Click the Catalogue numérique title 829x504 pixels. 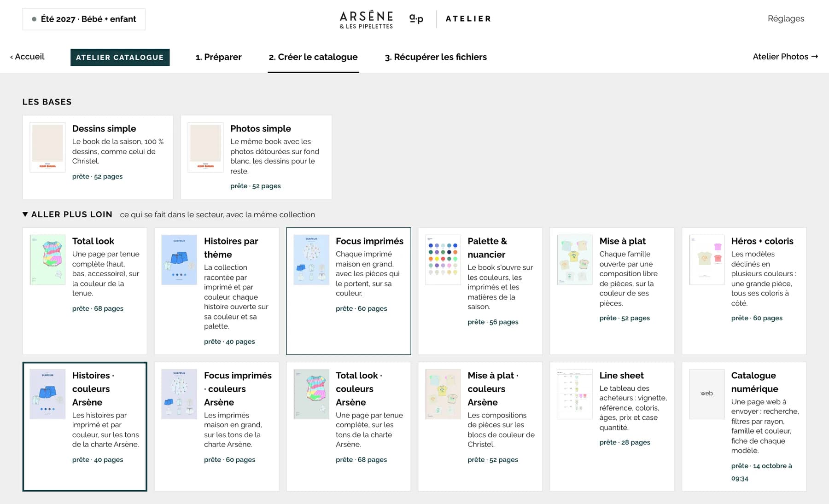755,382
